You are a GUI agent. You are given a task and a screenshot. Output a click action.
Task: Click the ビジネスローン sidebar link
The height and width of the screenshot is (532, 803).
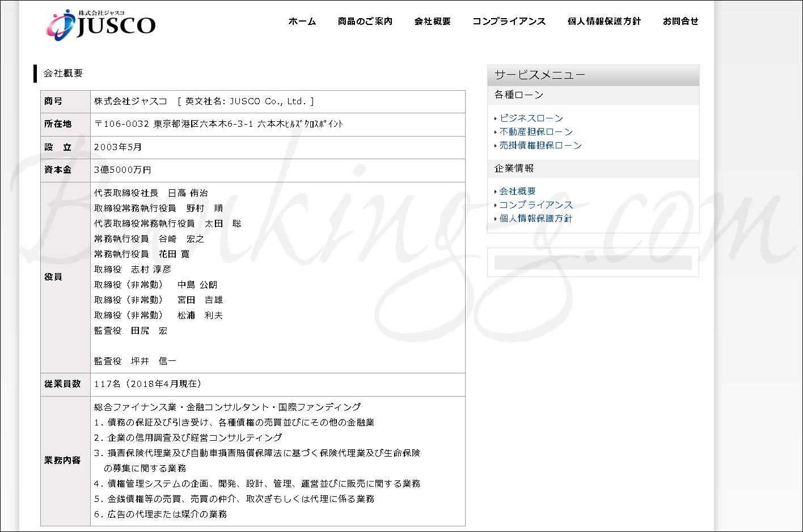click(x=531, y=118)
